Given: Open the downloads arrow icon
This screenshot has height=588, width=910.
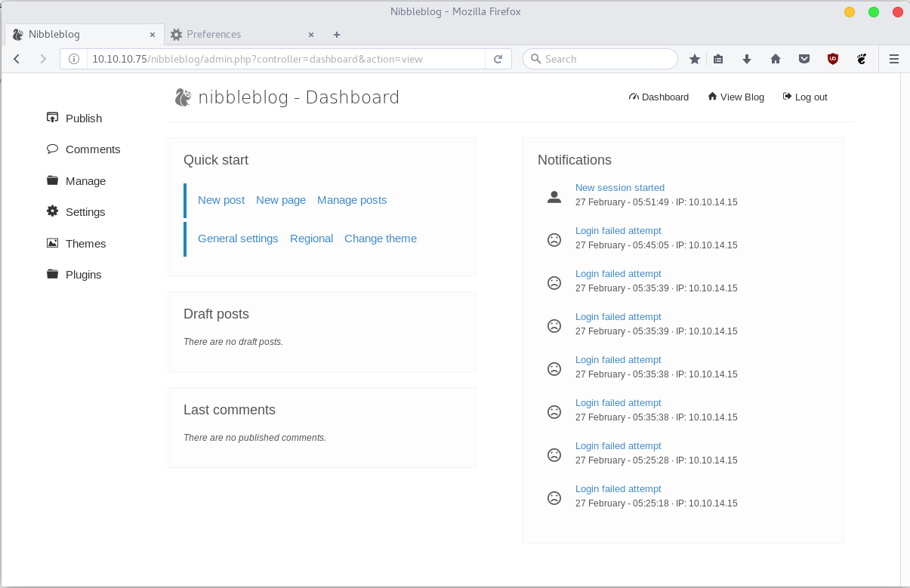Looking at the screenshot, I should (x=747, y=59).
